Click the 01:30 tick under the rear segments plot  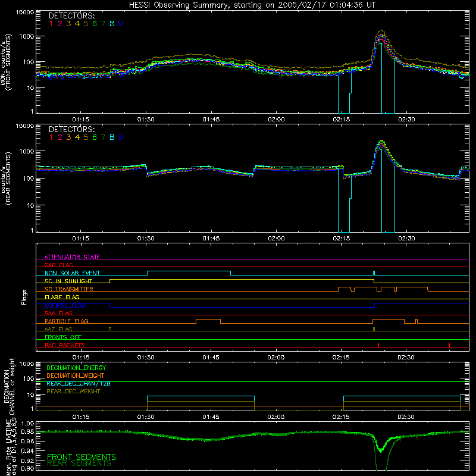point(146,239)
